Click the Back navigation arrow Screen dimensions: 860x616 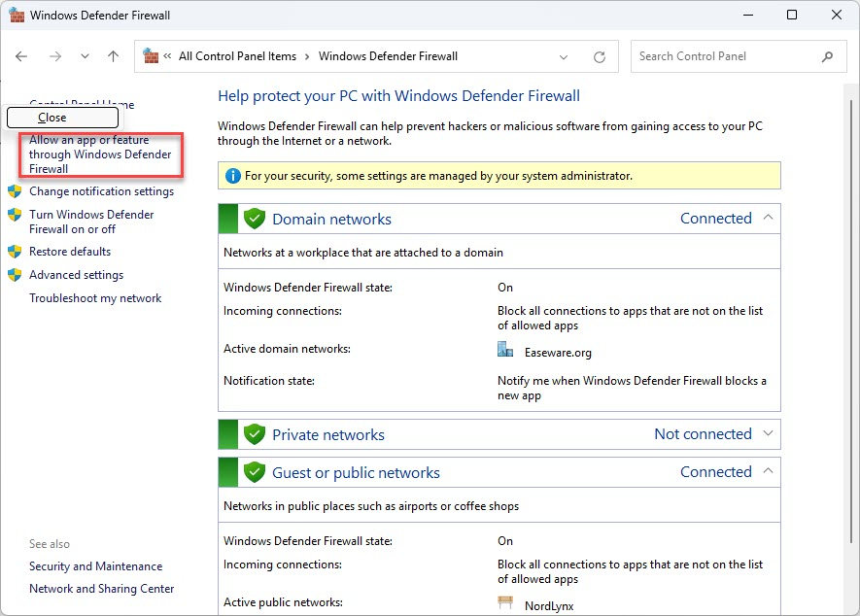tap(21, 56)
